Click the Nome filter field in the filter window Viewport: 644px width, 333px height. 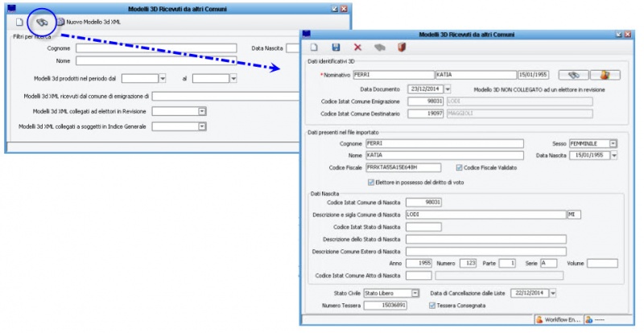tap(156, 61)
